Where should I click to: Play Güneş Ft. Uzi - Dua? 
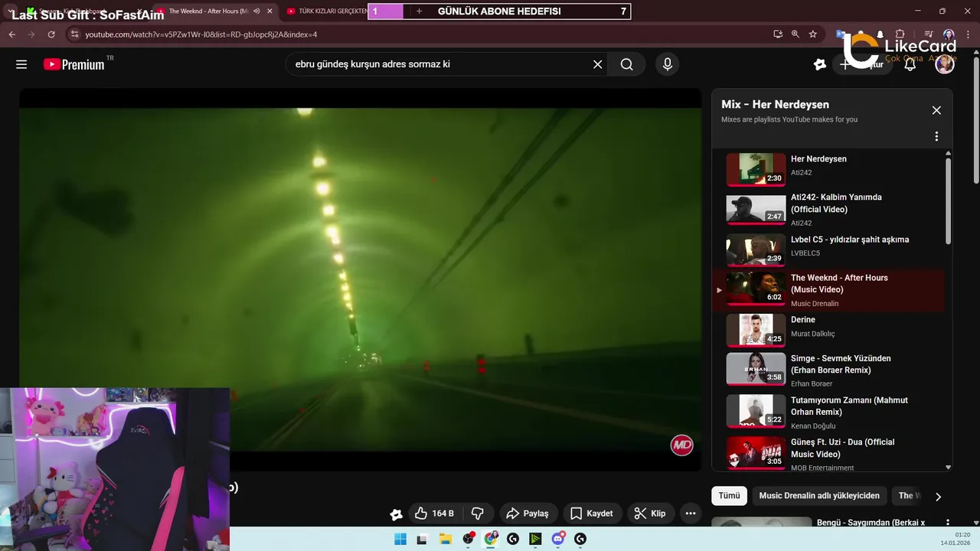(829, 453)
